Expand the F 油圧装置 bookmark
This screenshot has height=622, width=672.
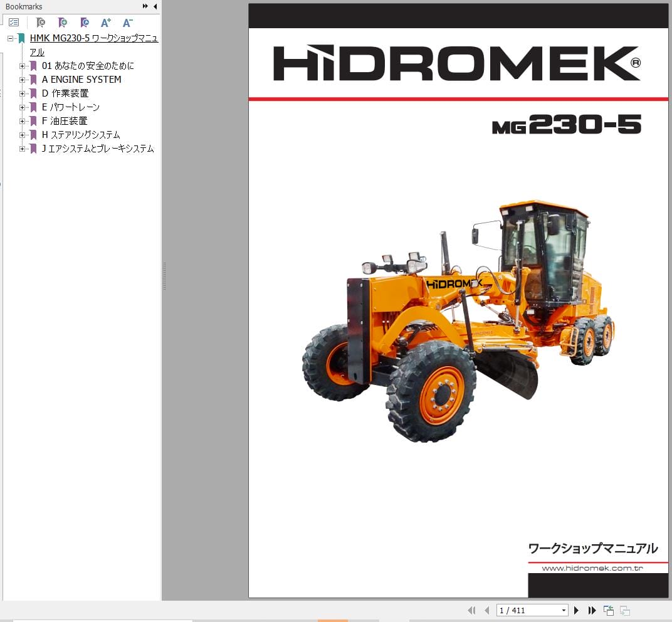point(23,121)
